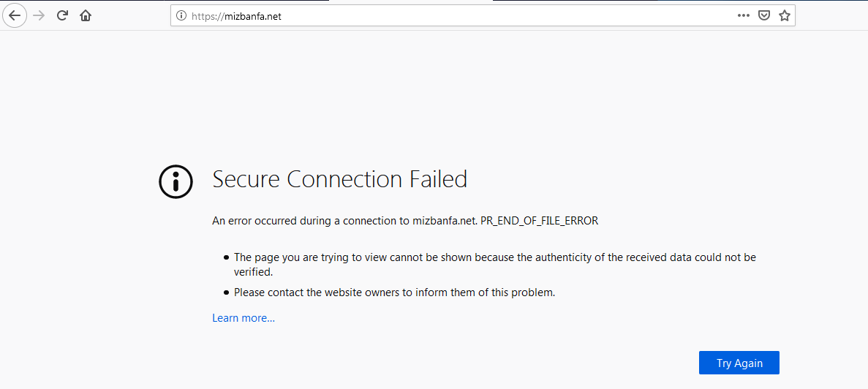Click empty toolbar space right of address bar
Image resolution: width=868 pixels, height=389 pixels.
click(x=831, y=16)
